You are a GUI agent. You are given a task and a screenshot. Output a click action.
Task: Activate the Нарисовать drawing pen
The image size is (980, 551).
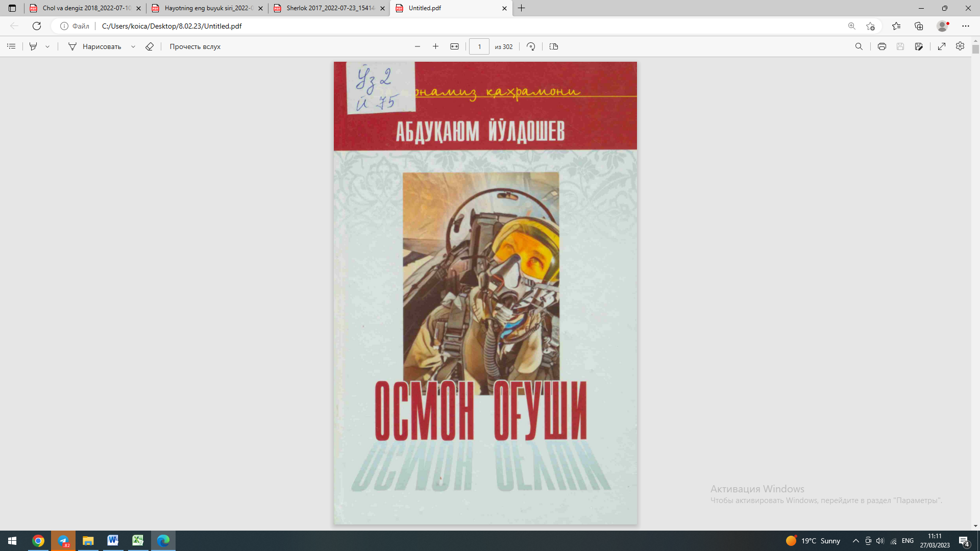point(97,46)
